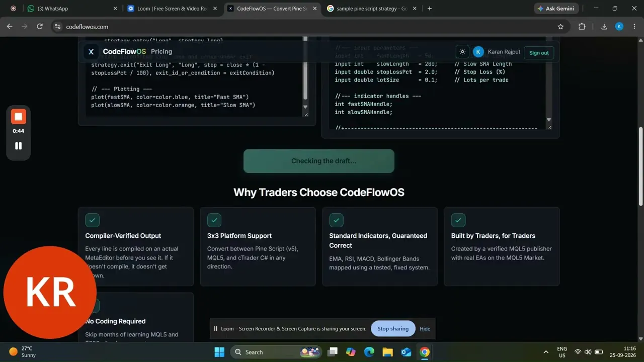Toggle the light/dark theme sun icon
The width and height of the screenshot is (644, 362).
point(462,52)
